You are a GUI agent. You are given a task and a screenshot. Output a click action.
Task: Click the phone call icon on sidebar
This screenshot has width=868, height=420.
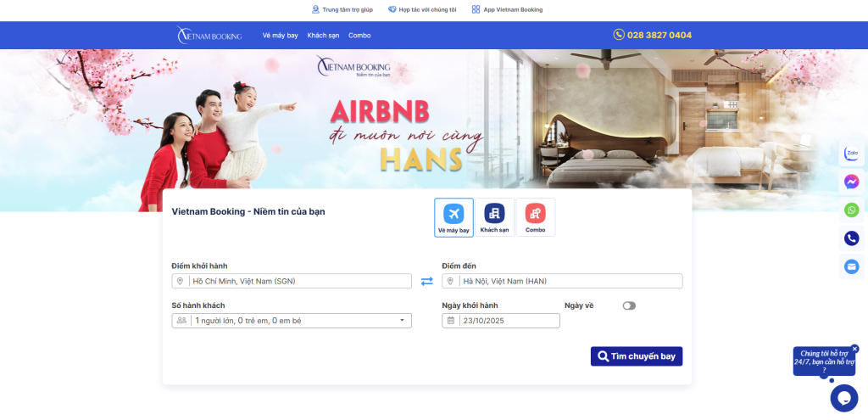pyautogui.click(x=851, y=238)
